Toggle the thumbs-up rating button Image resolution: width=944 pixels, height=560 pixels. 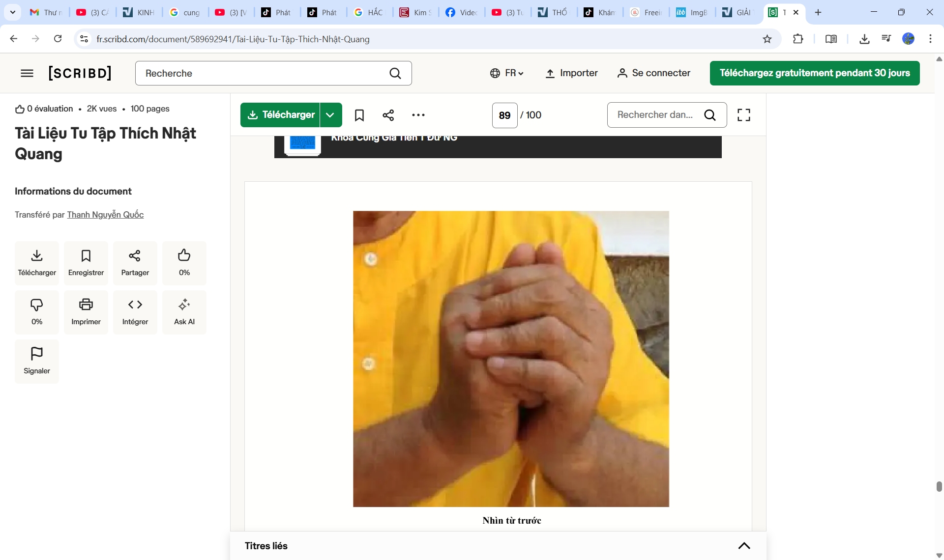[184, 263]
